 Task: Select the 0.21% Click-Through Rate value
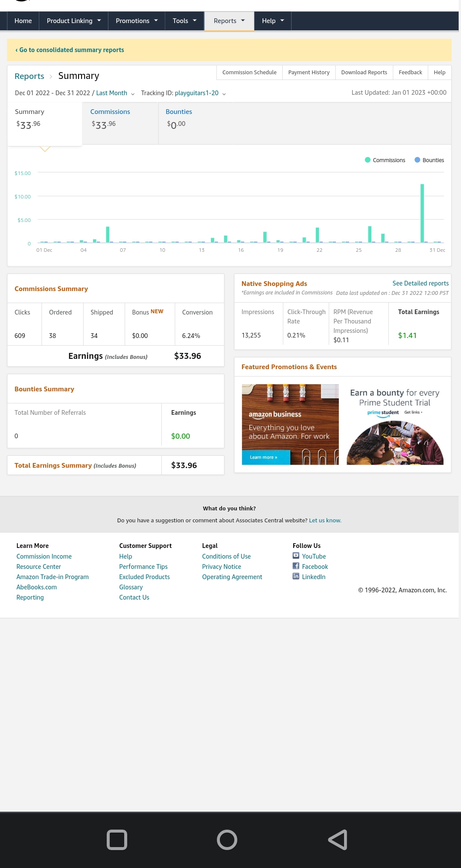pyautogui.click(x=296, y=335)
